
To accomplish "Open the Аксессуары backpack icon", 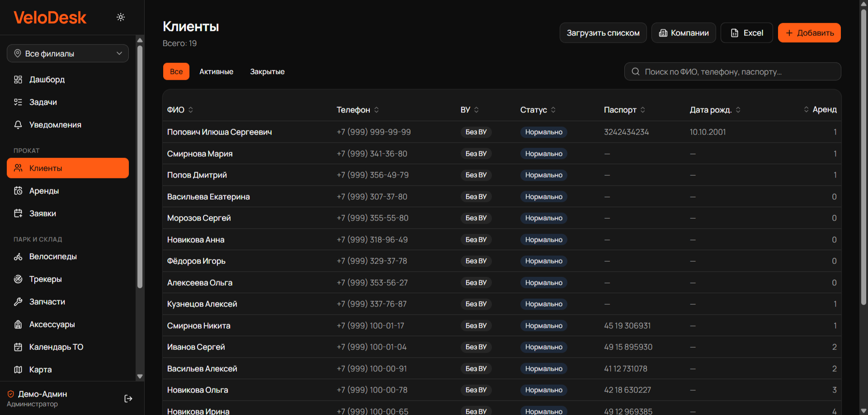I will pos(18,324).
